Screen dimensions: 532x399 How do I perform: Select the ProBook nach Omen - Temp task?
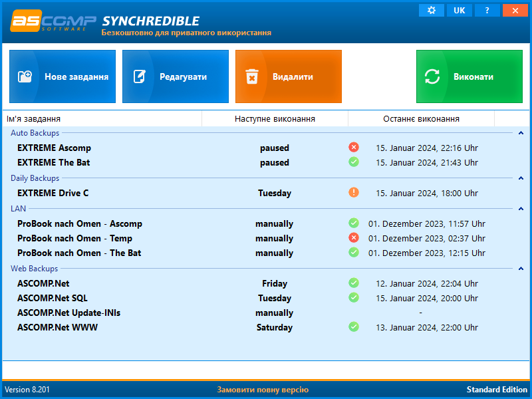tap(74, 239)
